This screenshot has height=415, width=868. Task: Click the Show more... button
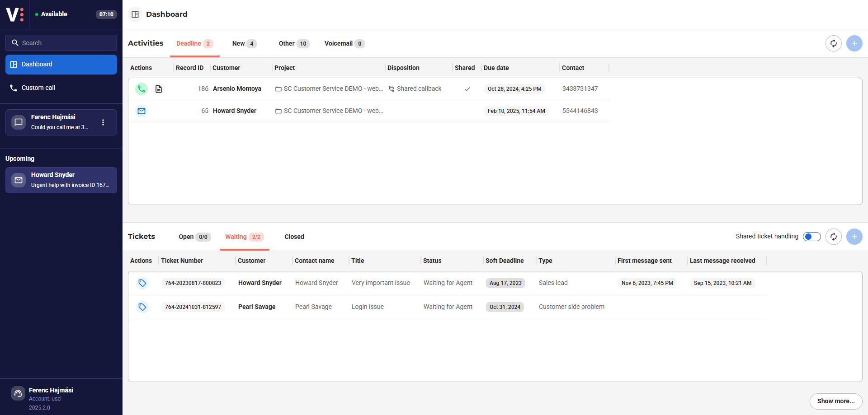(x=835, y=401)
